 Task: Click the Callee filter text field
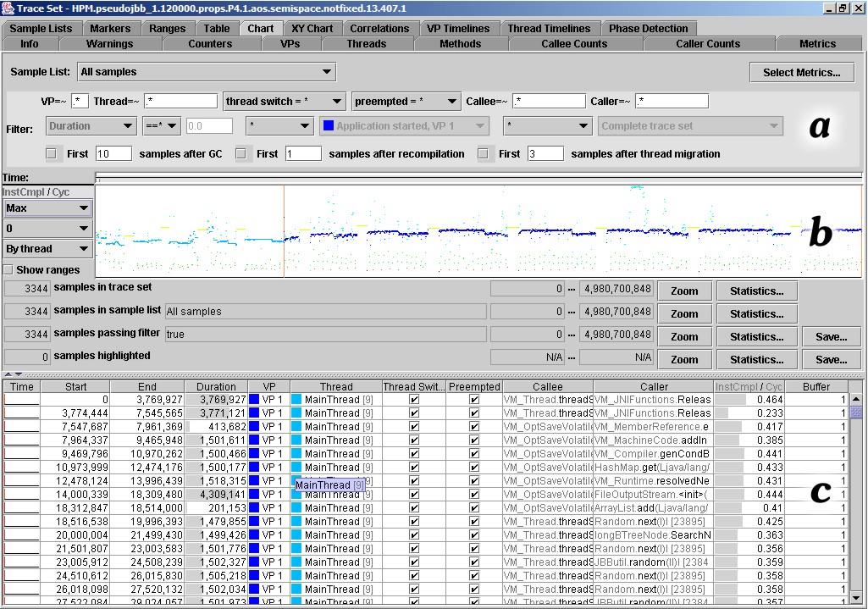(x=548, y=102)
